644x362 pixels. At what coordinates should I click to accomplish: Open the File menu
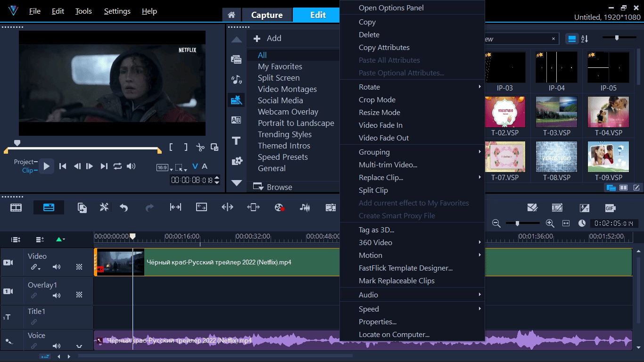(x=35, y=11)
